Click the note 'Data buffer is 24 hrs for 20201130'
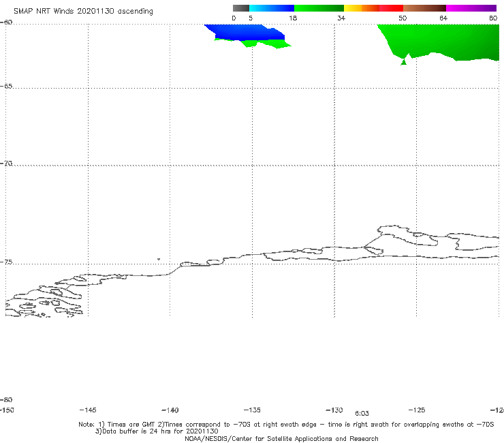This screenshot has height=443, width=504. (x=160, y=431)
